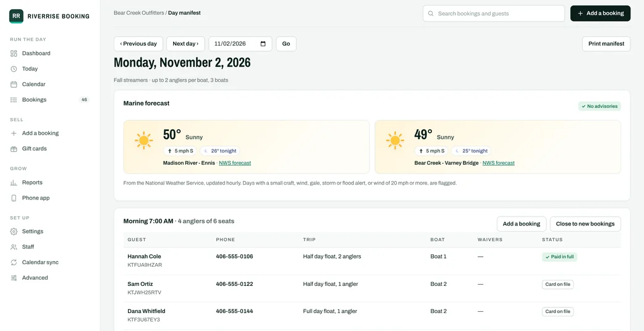This screenshot has width=644, height=331.
Task: Click the Bear Creek sun icon
Action: click(395, 141)
